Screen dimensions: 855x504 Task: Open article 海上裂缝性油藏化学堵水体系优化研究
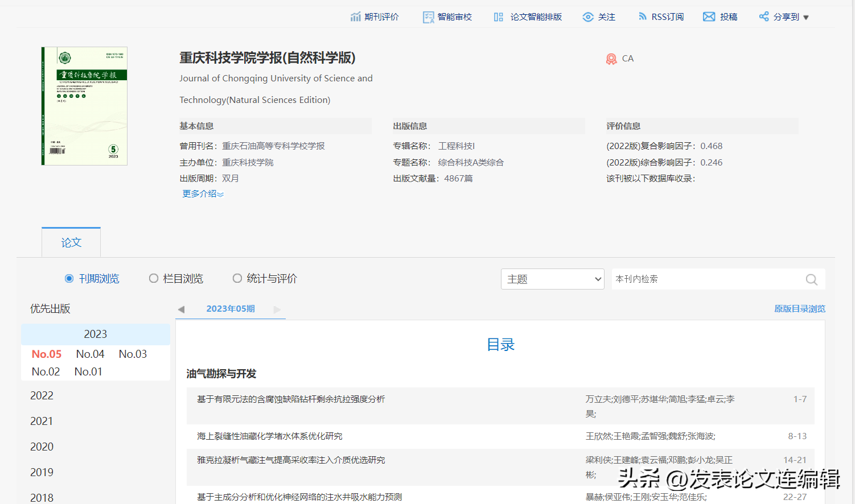pos(270,436)
